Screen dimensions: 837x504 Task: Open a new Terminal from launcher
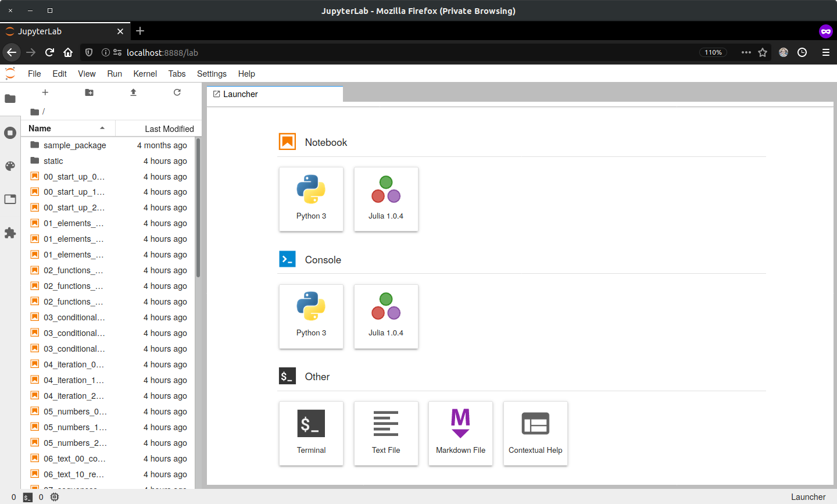pyautogui.click(x=311, y=433)
